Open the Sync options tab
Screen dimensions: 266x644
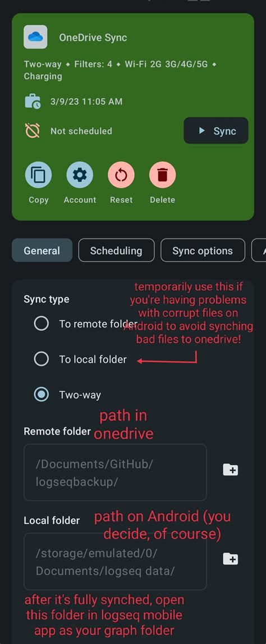203,250
